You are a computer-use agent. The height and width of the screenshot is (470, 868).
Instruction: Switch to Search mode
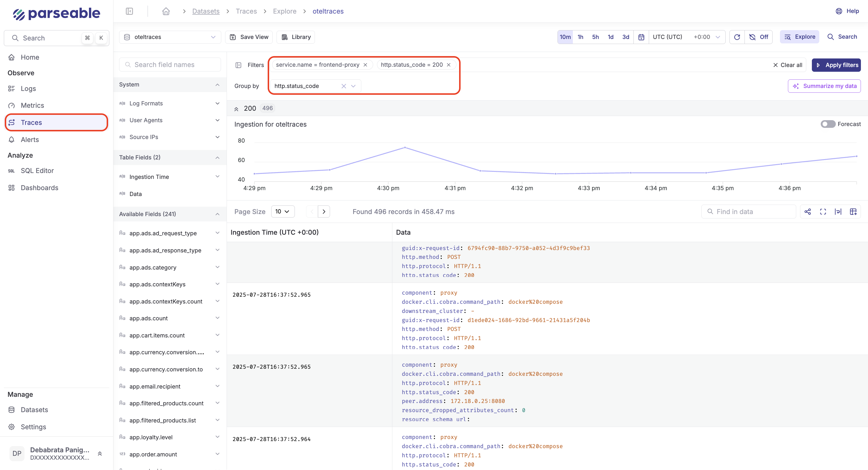click(842, 37)
